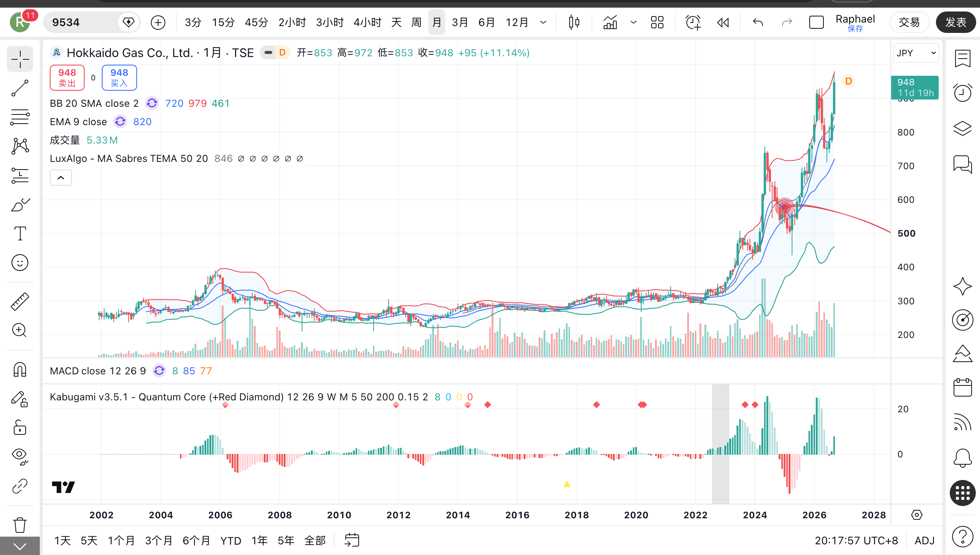Click the 发表 publish button
This screenshot has width=980, height=555.
click(956, 23)
